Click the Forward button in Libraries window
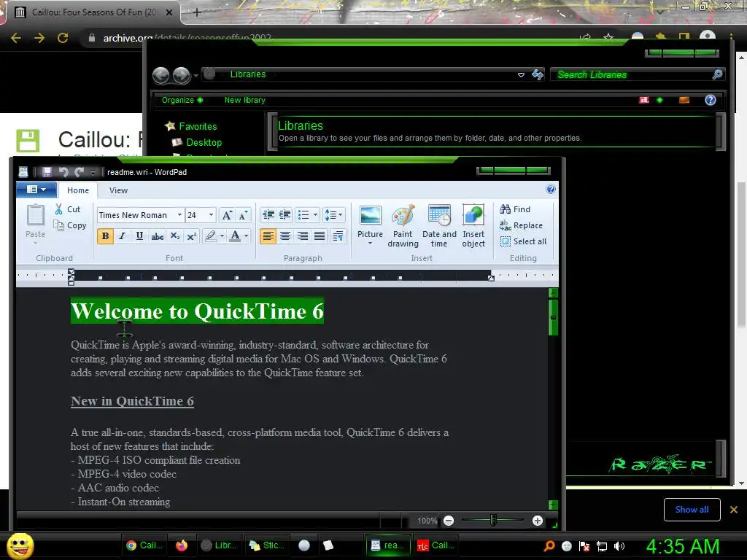747x560 pixels. coord(182,75)
